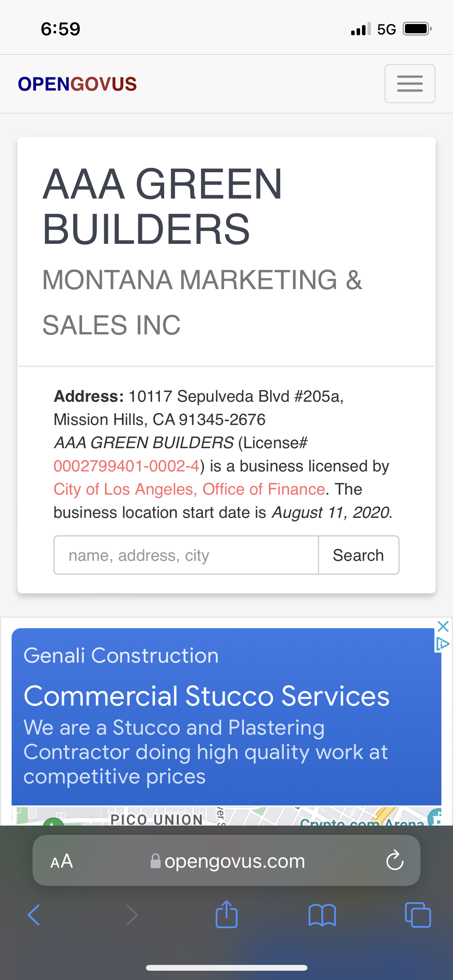453x980 pixels.
Task: Reload the page with the refresh icon
Action: point(395,860)
